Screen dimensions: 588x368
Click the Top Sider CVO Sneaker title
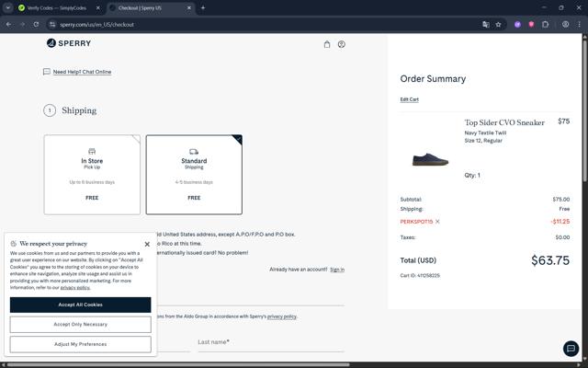click(x=504, y=122)
